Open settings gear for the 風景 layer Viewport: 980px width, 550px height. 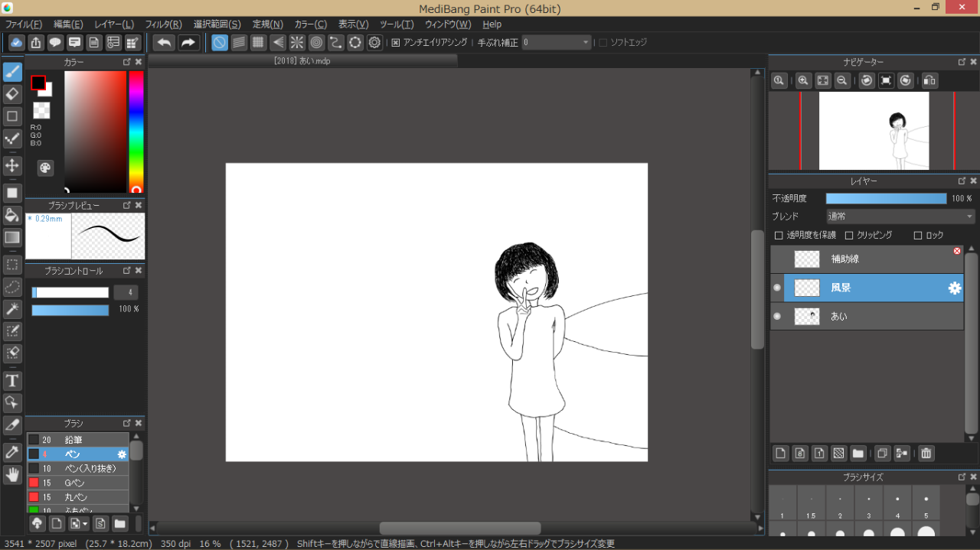[954, 288]
